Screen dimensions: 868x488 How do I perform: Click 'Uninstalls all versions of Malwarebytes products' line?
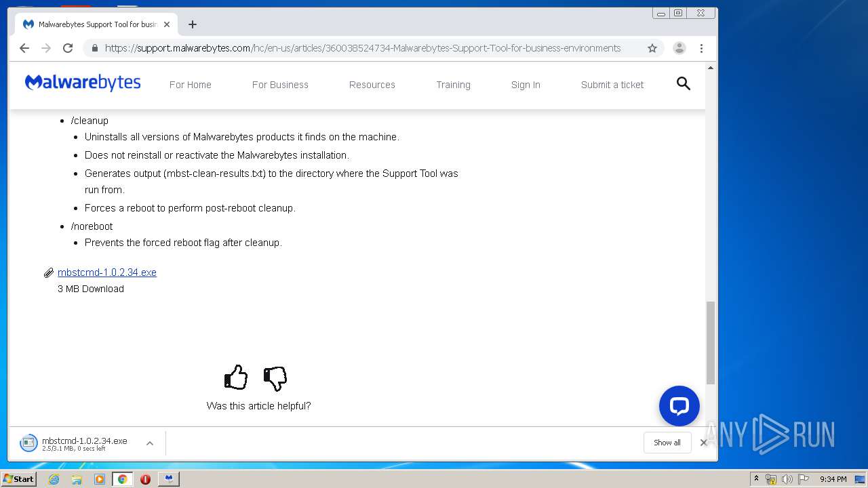242,137
